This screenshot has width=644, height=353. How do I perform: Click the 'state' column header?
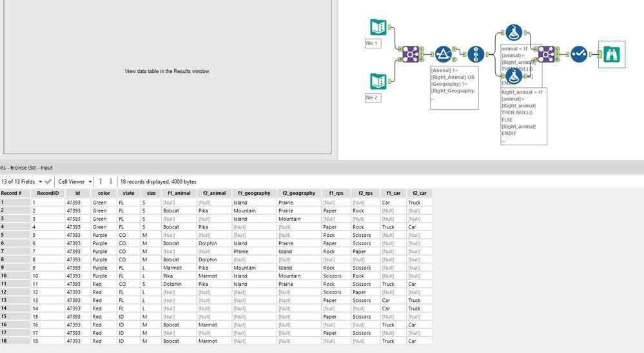128,193
